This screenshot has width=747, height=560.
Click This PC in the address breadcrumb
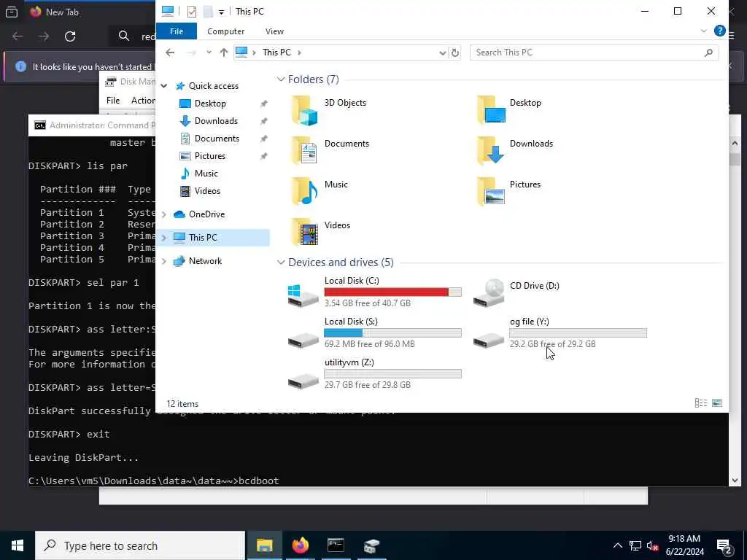pyautogui.click(x=276, y=52)
